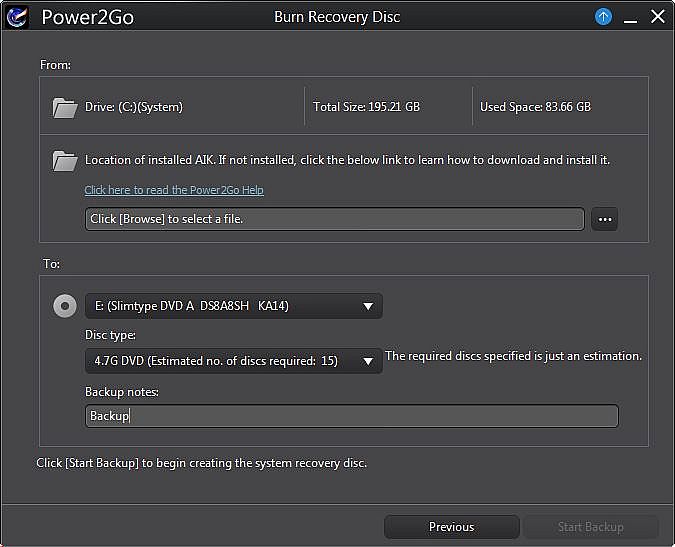Browse for the AIK location with the ellipsis button
This screenshot has width=675, height=547.
[x=604, y=219]
